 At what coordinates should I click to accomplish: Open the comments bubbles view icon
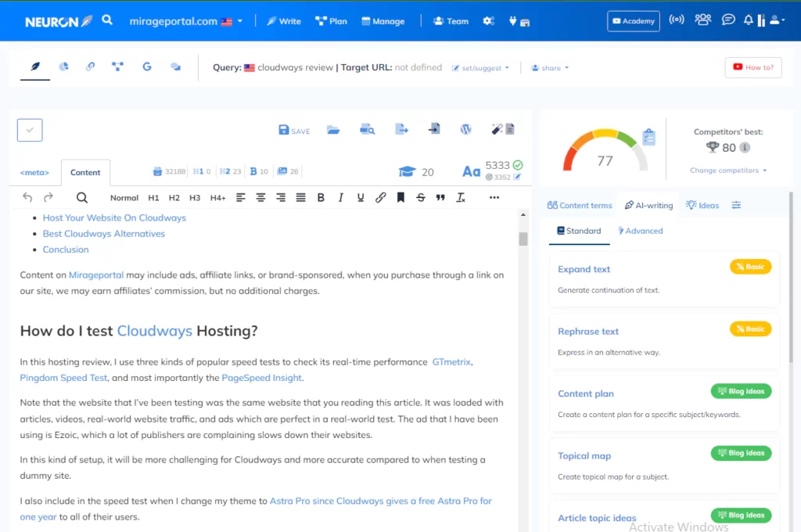[x=175, y=66]
